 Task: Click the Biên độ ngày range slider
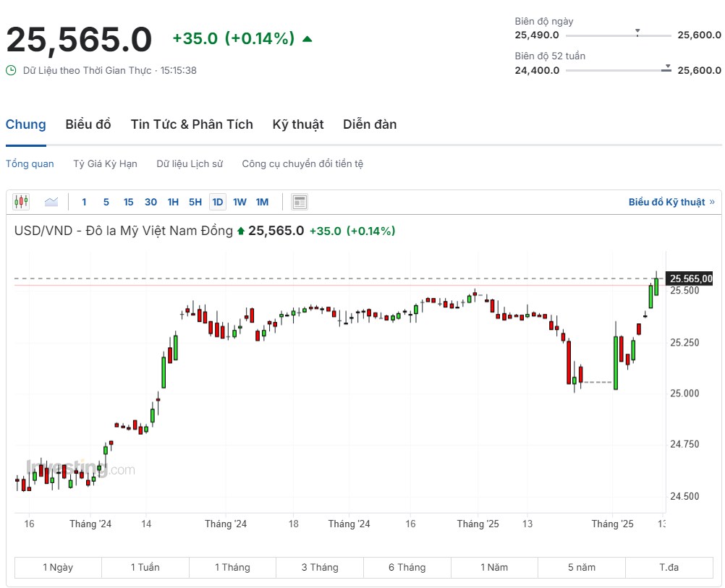pos(619,35)
